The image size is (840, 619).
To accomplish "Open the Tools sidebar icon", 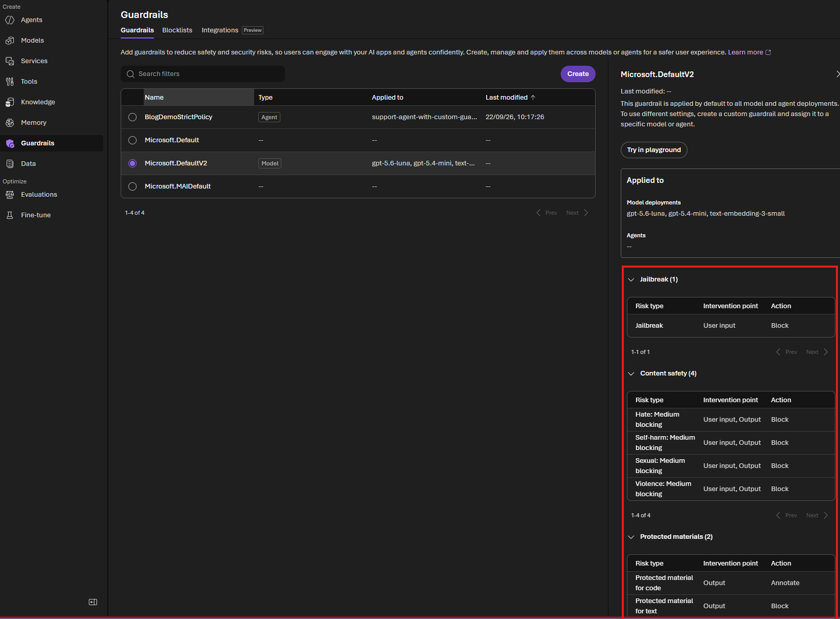I will (10, 82).
